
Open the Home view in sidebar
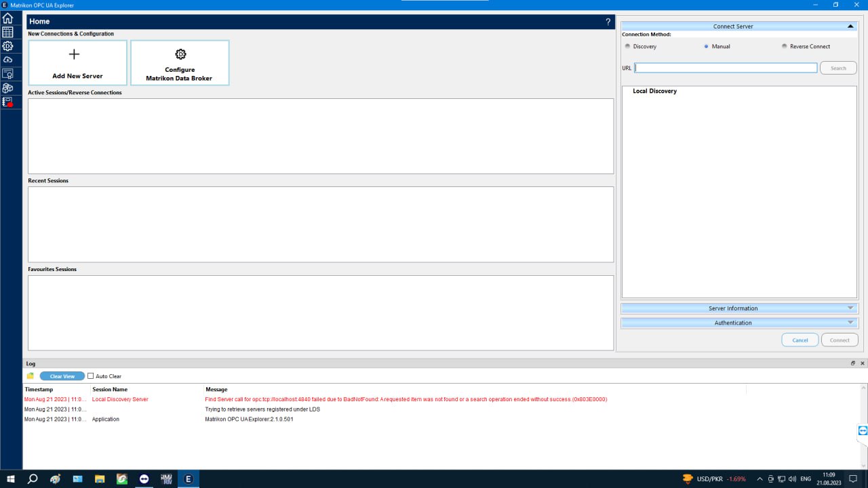pos(7,19)
